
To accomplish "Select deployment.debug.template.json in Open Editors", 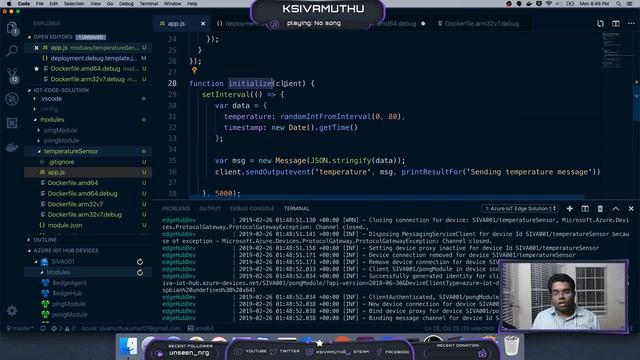I will (94, 58).
